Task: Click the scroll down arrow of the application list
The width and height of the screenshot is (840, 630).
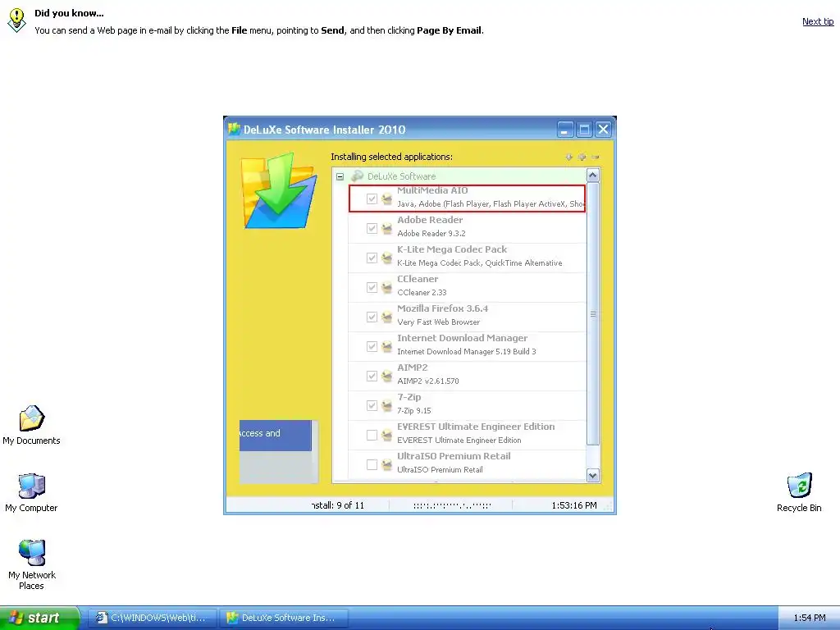Action: [x=592, y=475]
